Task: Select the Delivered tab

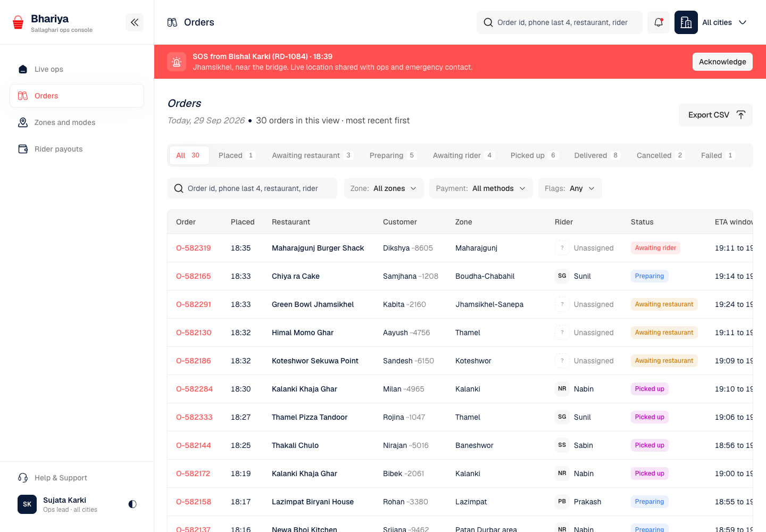Action: [597, 155]
